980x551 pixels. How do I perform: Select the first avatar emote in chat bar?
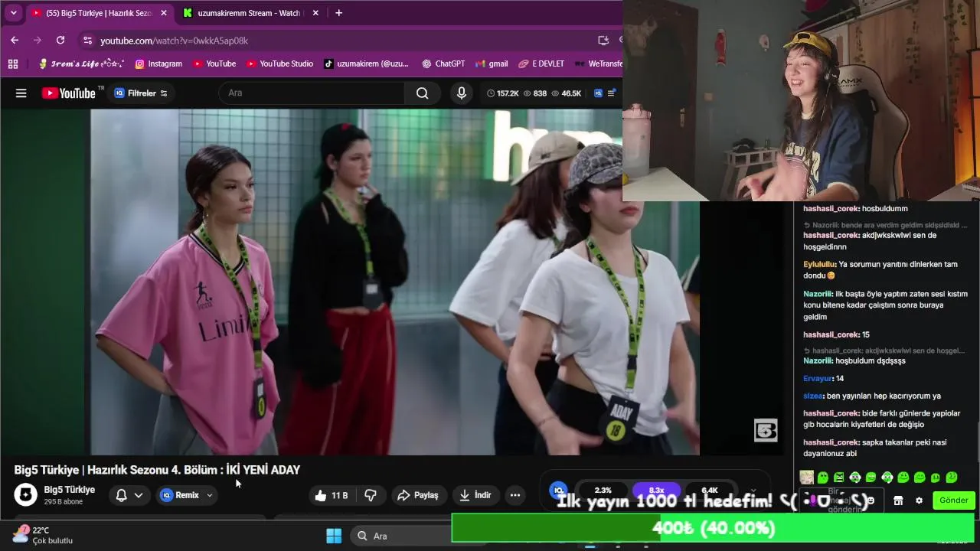(806, 478)
